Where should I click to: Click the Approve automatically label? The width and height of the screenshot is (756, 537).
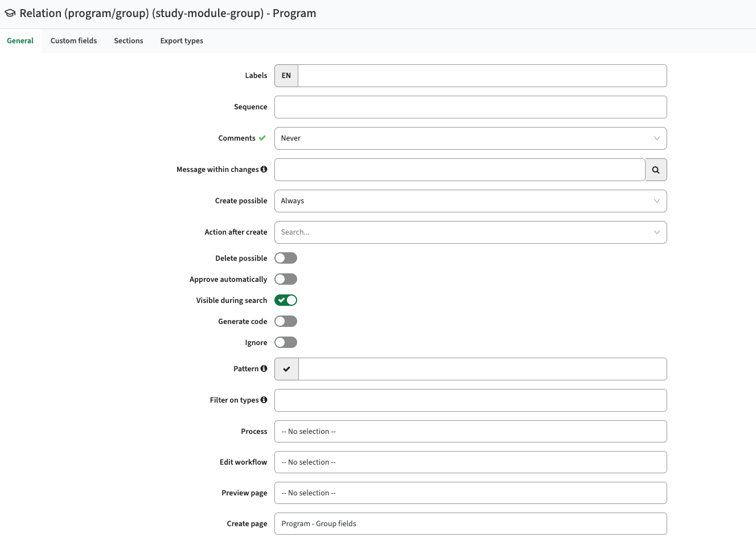228,279
